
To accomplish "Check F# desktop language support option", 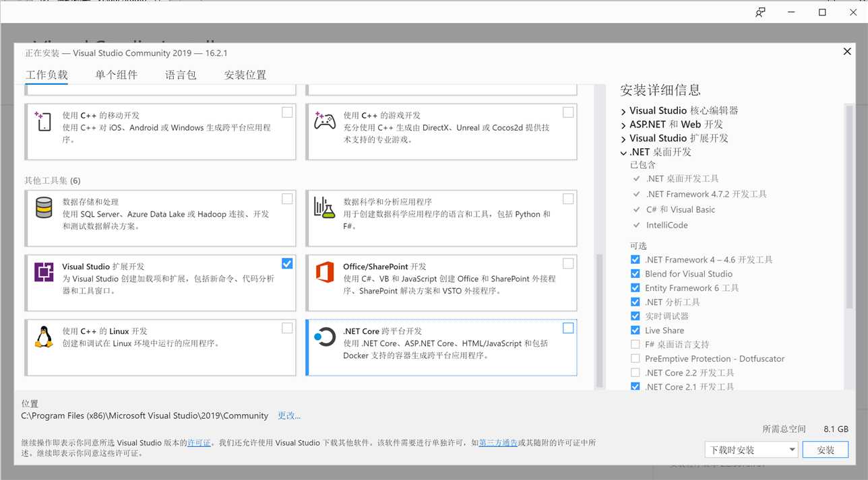I will point(635,344).
